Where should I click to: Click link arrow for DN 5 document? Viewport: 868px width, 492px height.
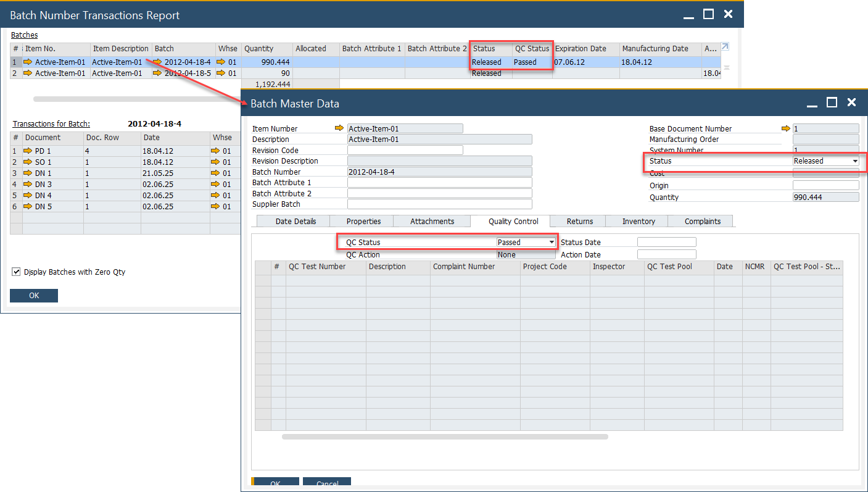[28, 207]
